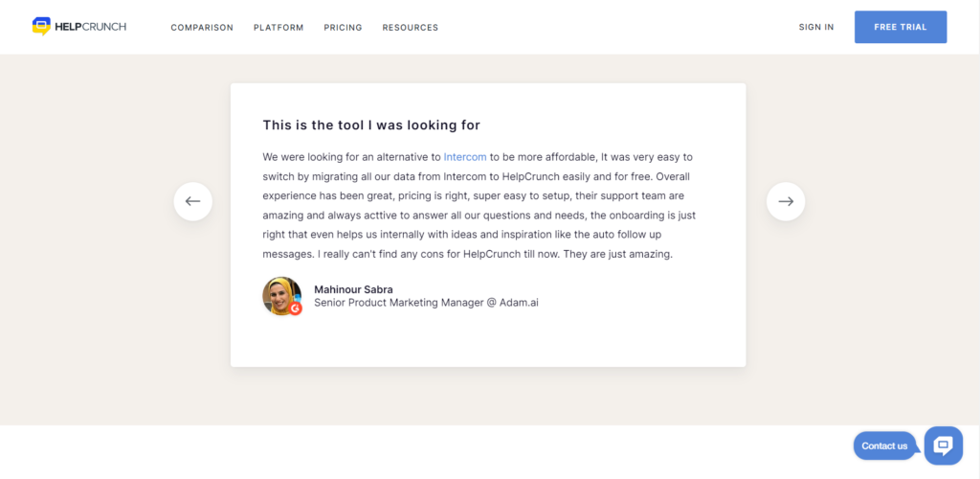
Task: Click Mahinour Sabra's profile photo
Action: point(282,296)
